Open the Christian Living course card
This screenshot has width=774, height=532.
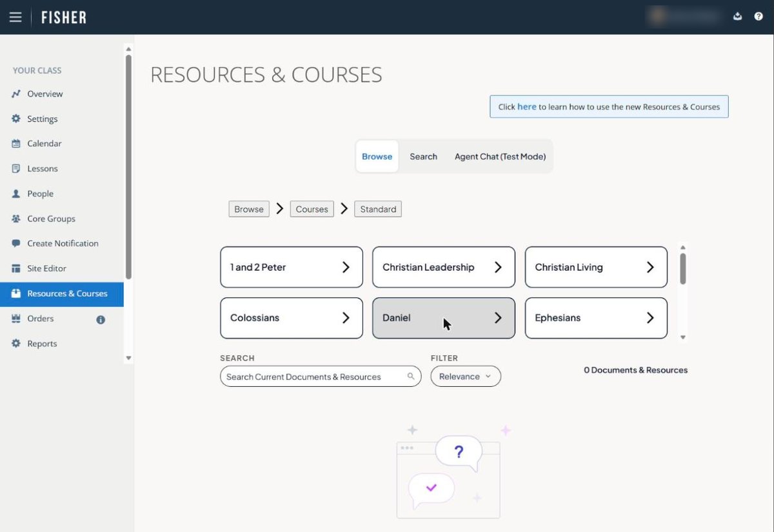pos(596,267)
